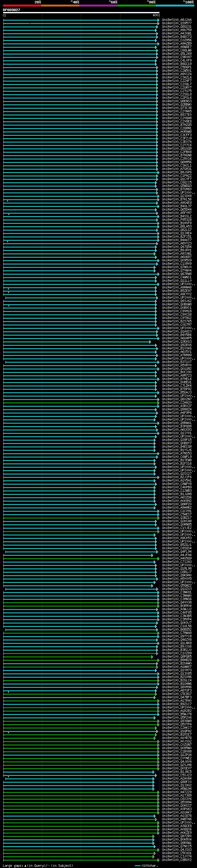Select label UniRef100_P95328

[177, 219]
